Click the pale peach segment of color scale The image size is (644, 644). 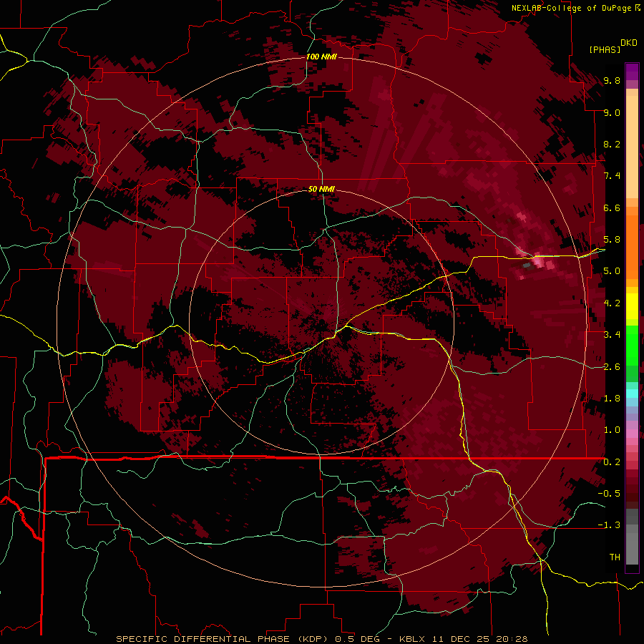click(x=632, y=148)
